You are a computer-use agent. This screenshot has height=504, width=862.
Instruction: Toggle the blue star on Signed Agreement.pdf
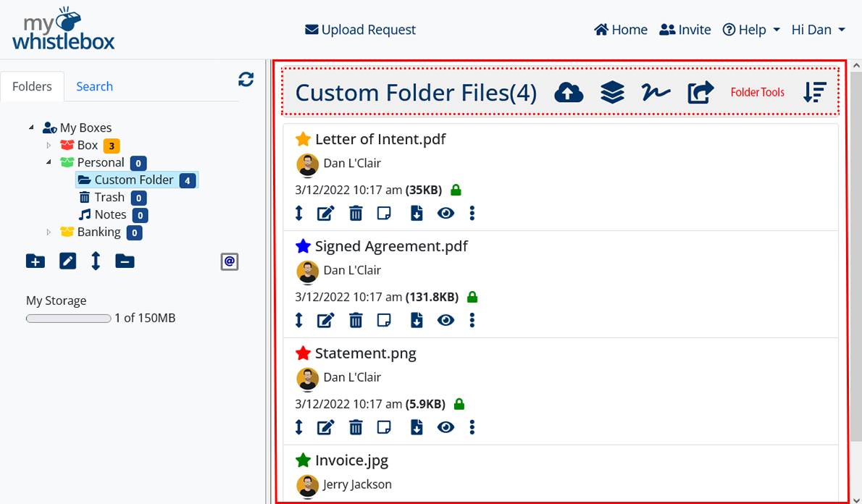coord(303,246)
